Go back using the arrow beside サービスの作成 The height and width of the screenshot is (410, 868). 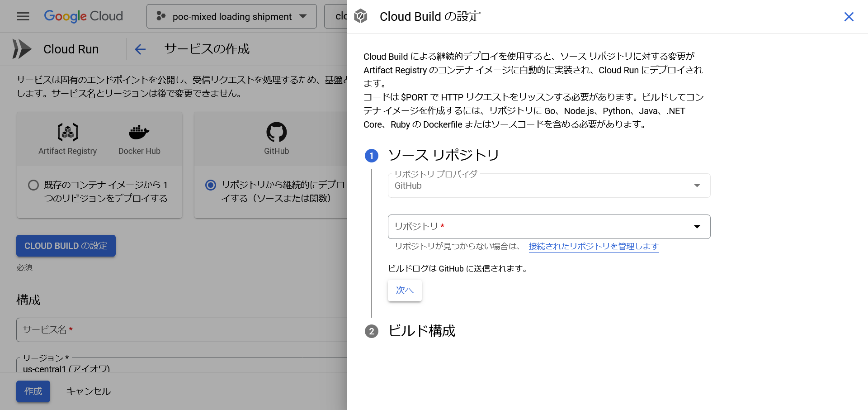(x=140, y=49)
